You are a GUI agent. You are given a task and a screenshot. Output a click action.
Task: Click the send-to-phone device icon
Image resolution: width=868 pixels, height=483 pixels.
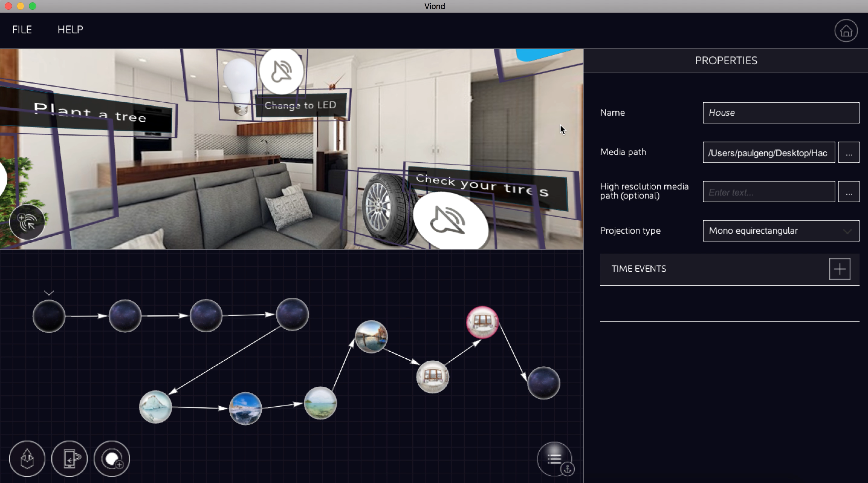(x=69, y=458)
